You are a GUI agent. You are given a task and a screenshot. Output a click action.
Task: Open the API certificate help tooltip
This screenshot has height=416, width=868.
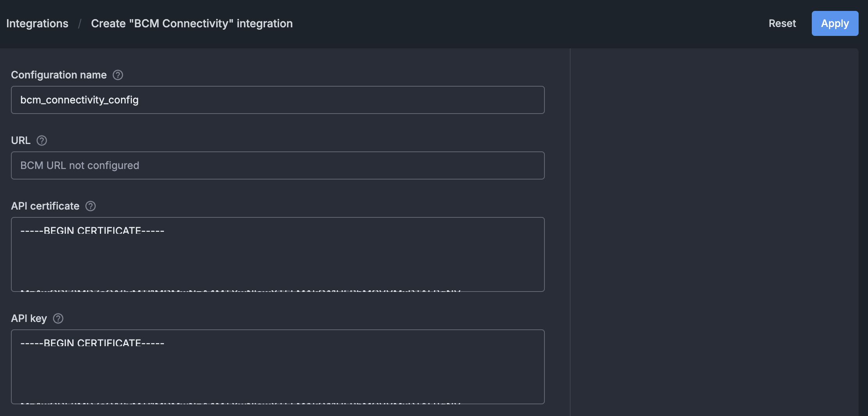(90, 206)
